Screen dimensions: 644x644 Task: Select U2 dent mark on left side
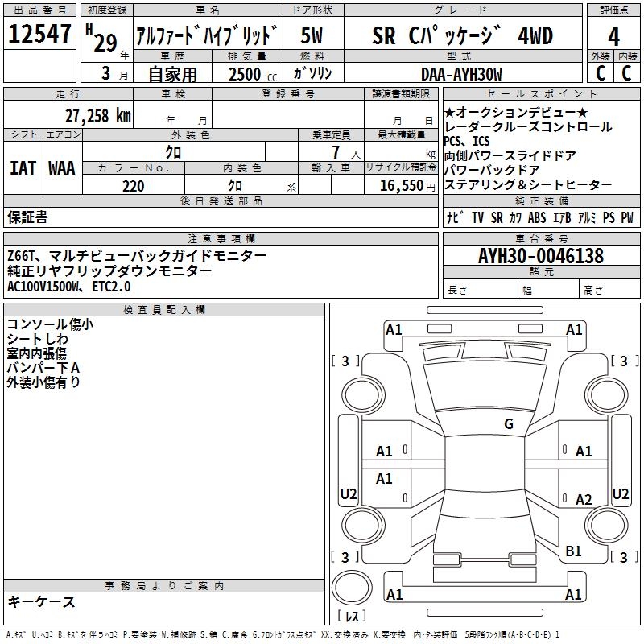click(349, 493)
